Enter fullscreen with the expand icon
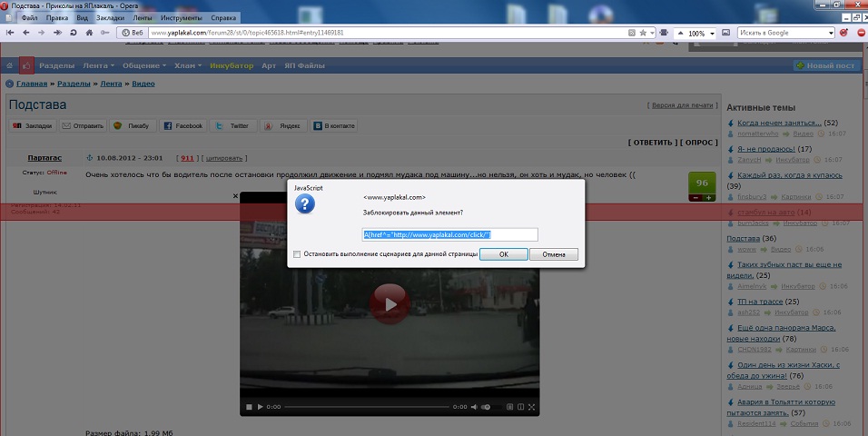868x436 pixels. tap(531, 407)
